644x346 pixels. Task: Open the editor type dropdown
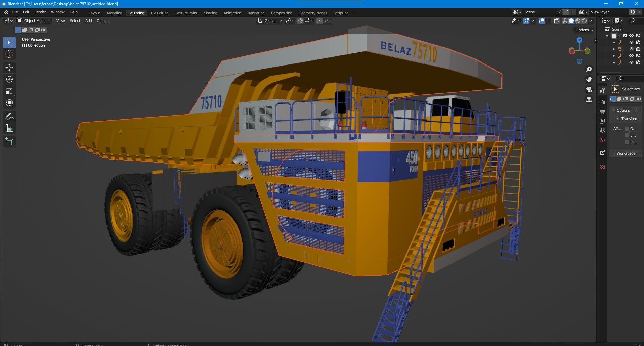[x=9, y=21]
